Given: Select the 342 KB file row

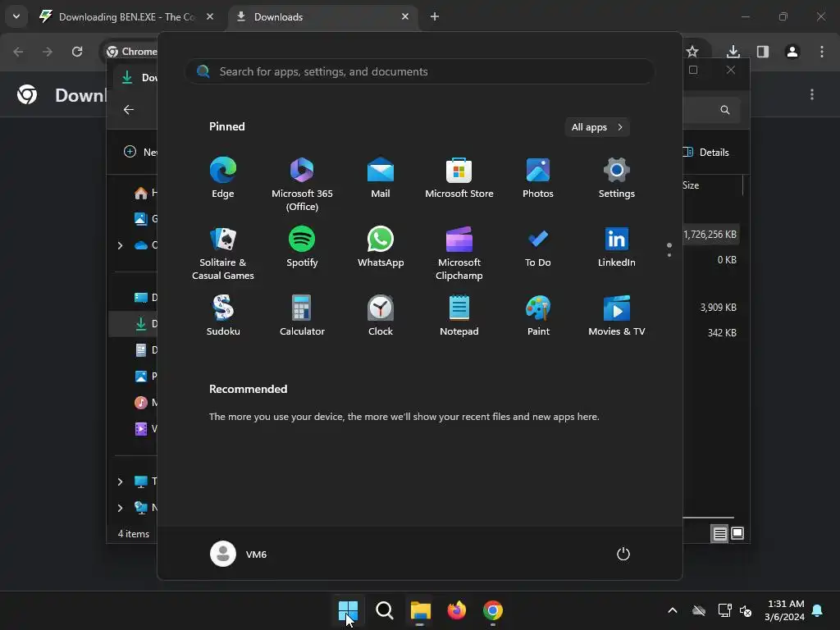Looking at the screenshot, I should point(711,332).
